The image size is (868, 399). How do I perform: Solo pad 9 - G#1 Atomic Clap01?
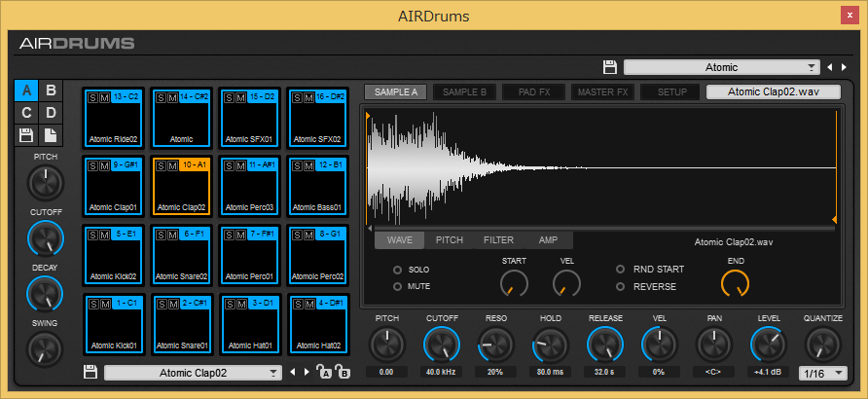coord(93,165)
